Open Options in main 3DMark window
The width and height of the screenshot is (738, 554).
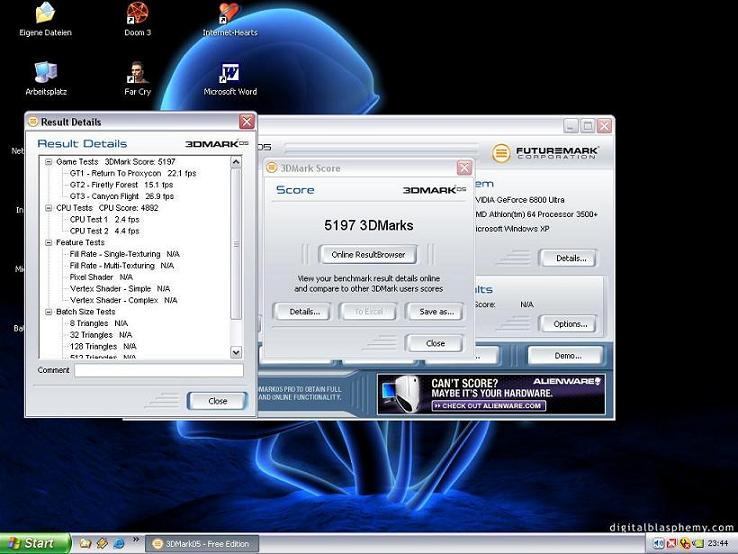(x=570, y=324)
